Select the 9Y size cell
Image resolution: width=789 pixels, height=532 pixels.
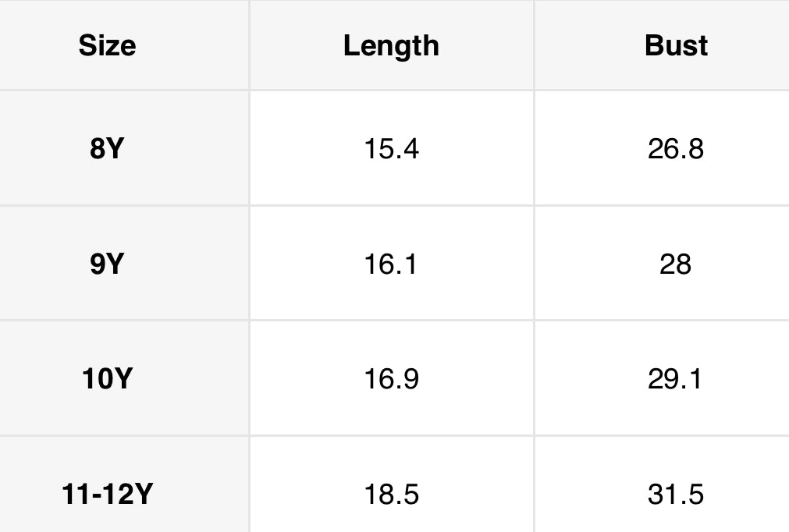[x=107, y=264]
